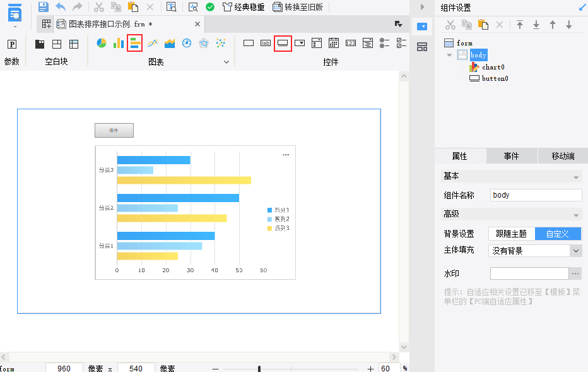Open the template tree icon at top-left

point(15,13)
